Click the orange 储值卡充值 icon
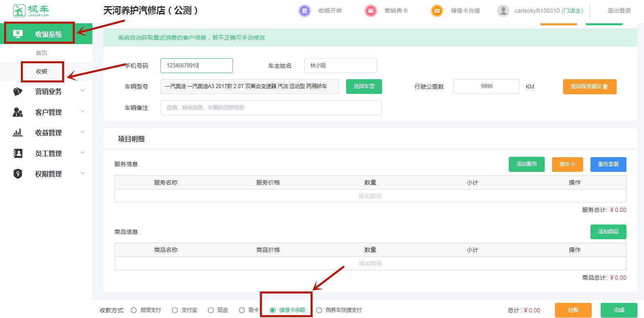The height and width of the screenshot is (318, 644). (437, 11)
